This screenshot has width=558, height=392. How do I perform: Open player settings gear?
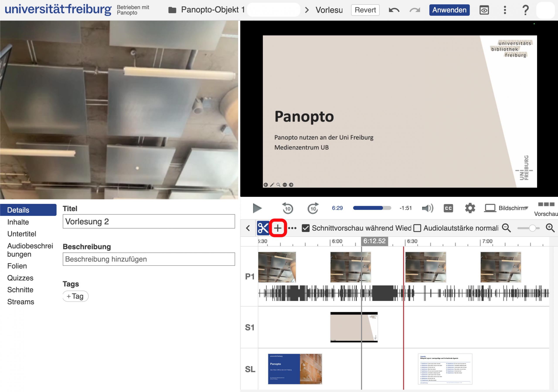click(470, 208)
